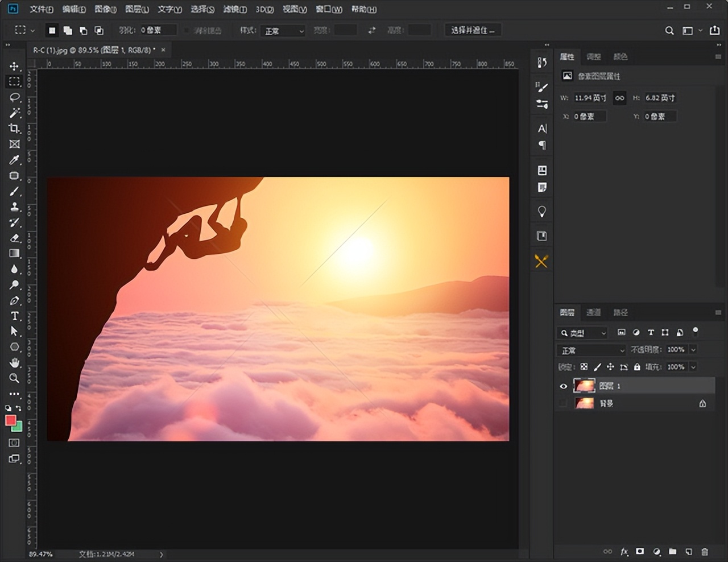
Task: Click the W width input field
Action: pos(590,98)
